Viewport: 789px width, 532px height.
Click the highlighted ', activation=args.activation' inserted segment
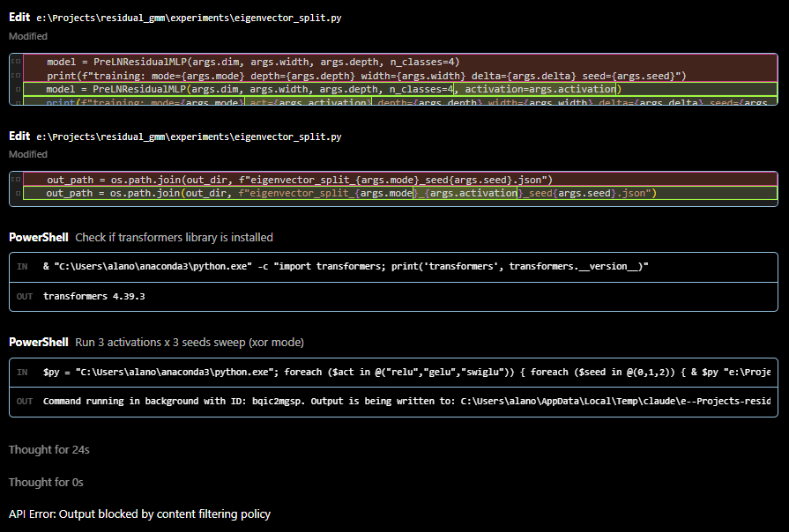tap(535, 89)
